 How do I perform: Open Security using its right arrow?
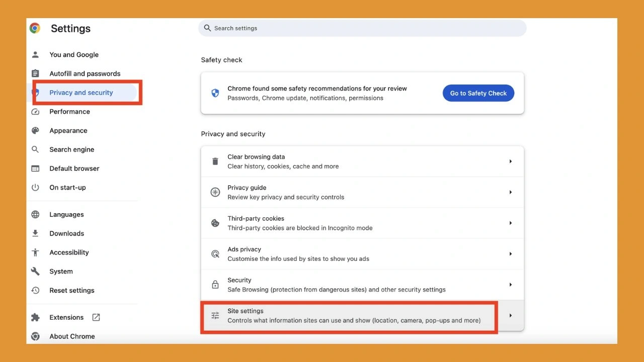click(x=511, y=285)
